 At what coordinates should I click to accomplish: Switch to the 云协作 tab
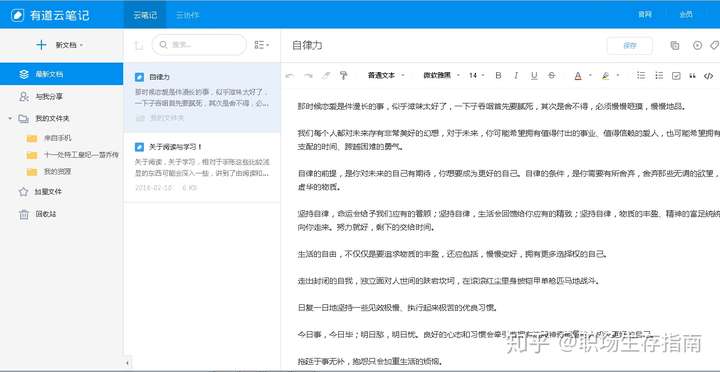coord(187,15)
